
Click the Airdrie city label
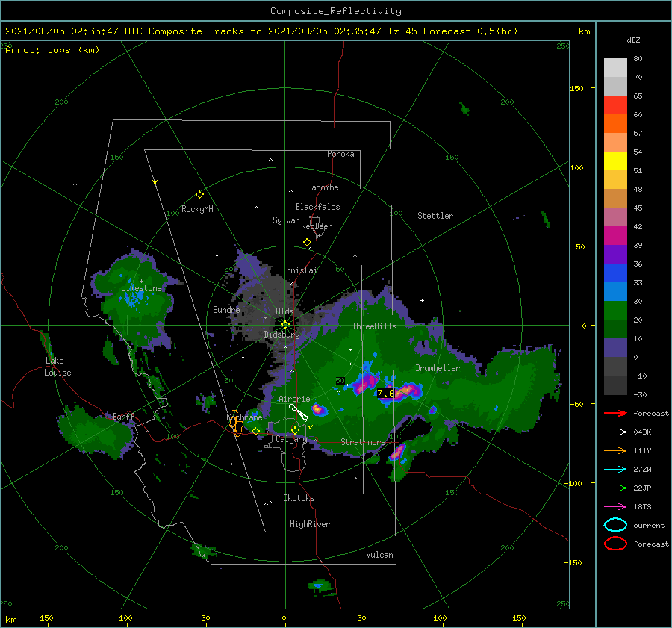(x=294, y=399)
